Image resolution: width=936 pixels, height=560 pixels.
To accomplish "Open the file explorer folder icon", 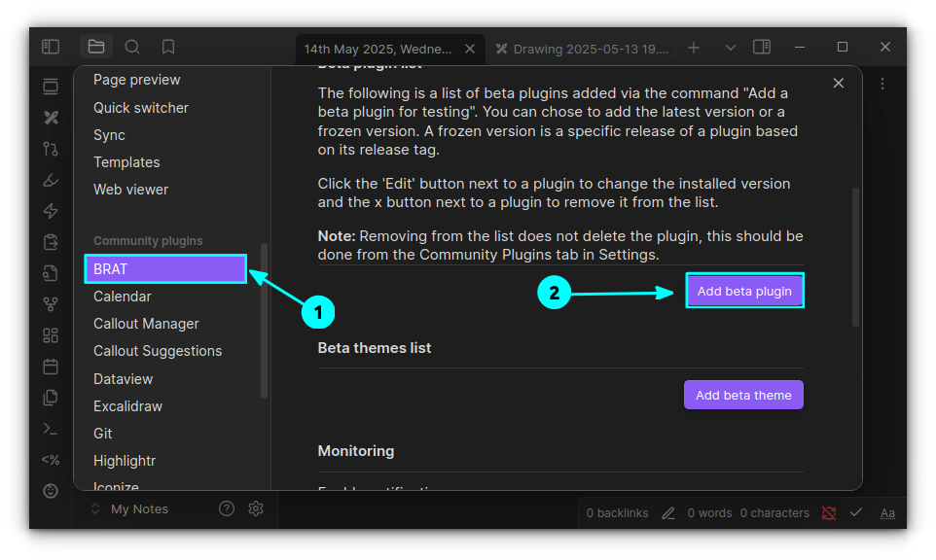I will click(95, 47).
